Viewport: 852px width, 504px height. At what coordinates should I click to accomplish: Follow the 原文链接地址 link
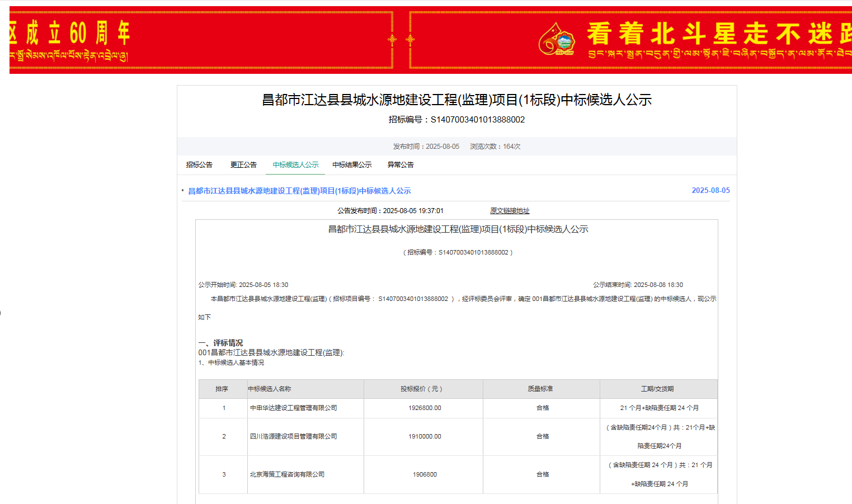pyautogui.click(x=510, y=211)
